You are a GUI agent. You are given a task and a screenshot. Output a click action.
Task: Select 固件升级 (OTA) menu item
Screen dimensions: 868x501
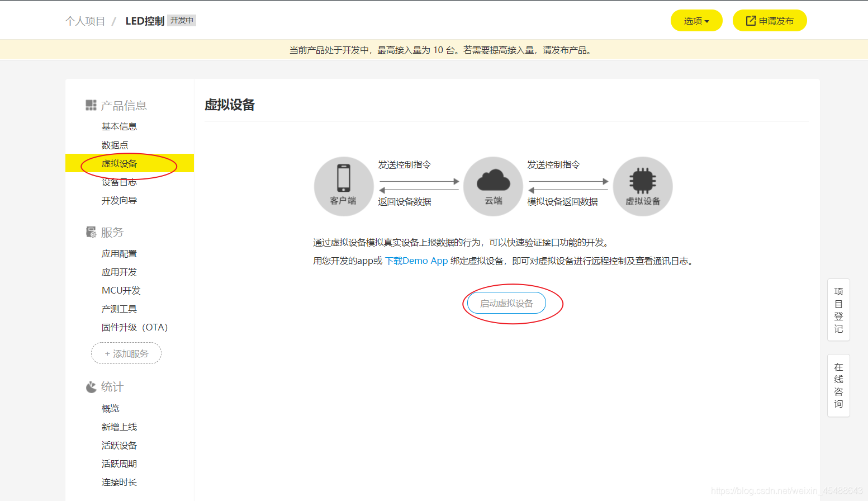coord(135,328)
